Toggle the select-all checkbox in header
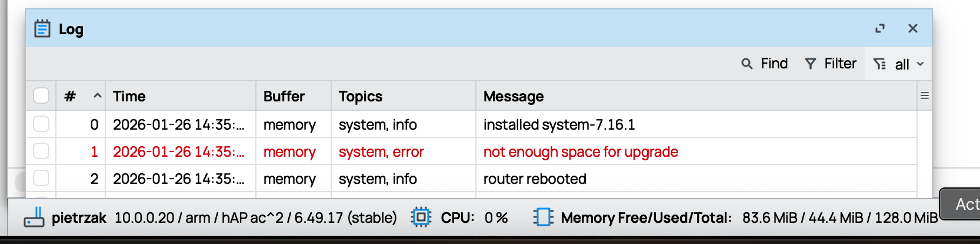Viewport: 980px width, 244px height. tap(41, 95)
